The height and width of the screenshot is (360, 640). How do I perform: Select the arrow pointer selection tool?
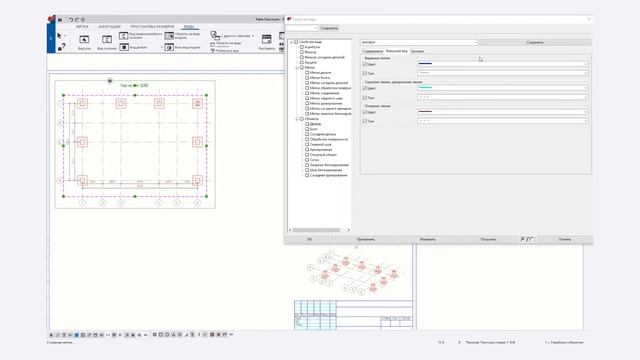(60, 36)
